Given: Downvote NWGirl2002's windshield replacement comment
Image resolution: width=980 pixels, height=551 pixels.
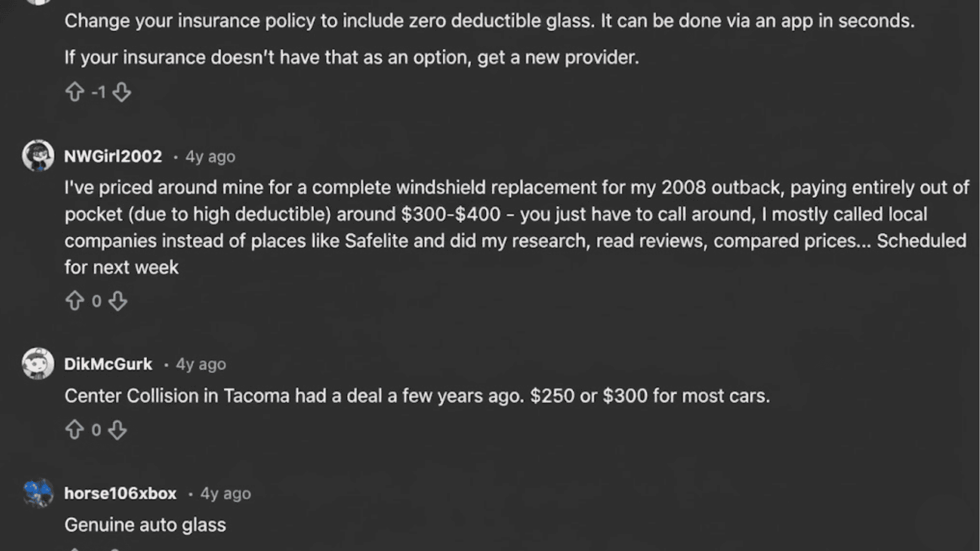Looking at the screenshot, I should (118, 302).
